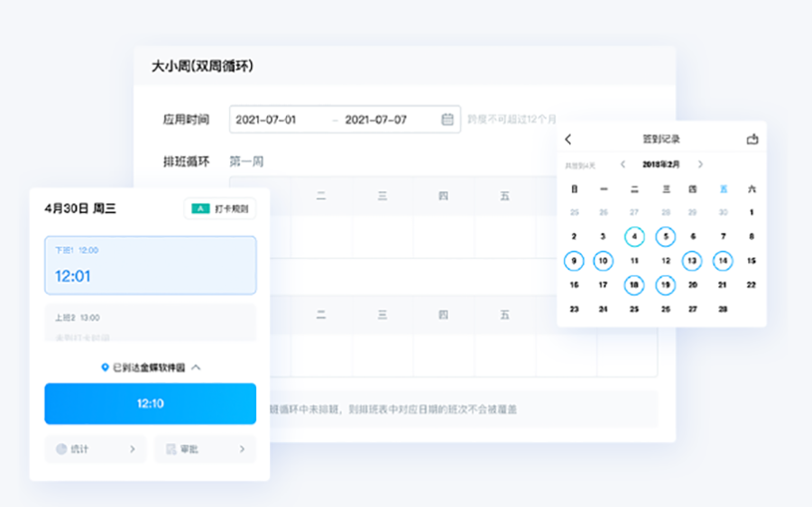The image size is (812, 507).
Task: Select date 15 in calendar
Action: click(752, 261)
